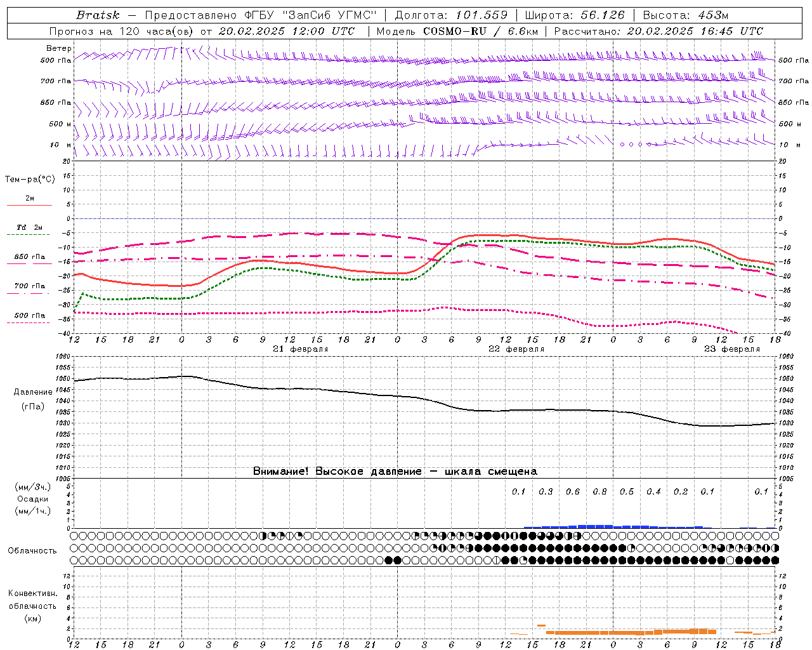
Task: Click the "(гПа)" pressure unit label
Action: tap(33, 407)
